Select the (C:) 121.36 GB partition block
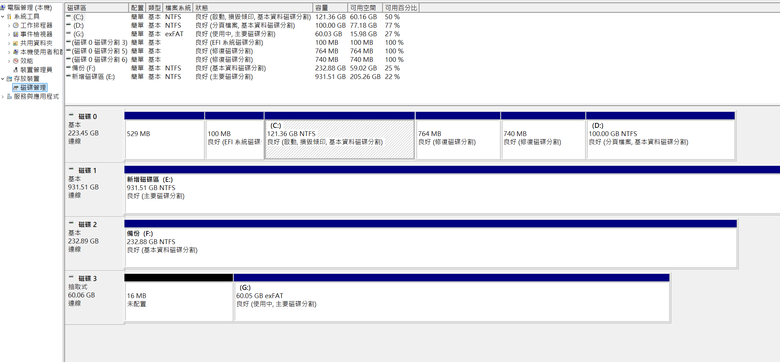This screenshot has height=362, width=780. coord(339,135)
